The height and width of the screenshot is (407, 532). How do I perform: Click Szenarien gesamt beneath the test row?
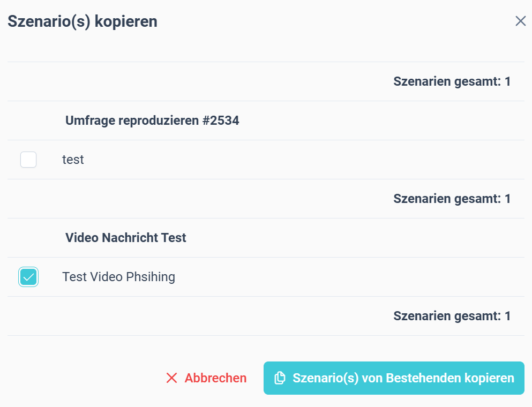pos(452,199)
